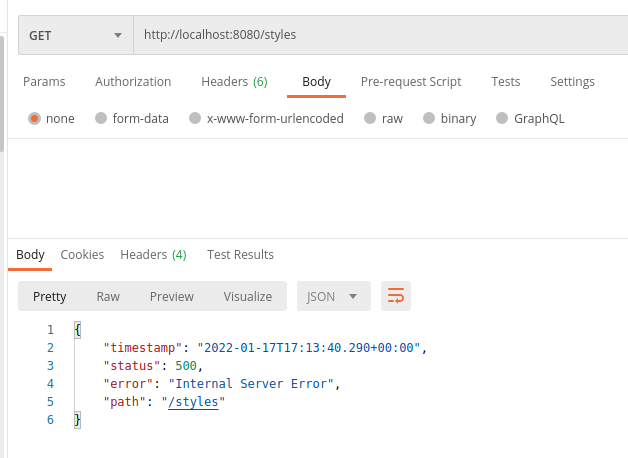Image resolution: width=628 pixels, height=458 pixels.
Task: Open the Authorization tab
Action: click(133, 82)
